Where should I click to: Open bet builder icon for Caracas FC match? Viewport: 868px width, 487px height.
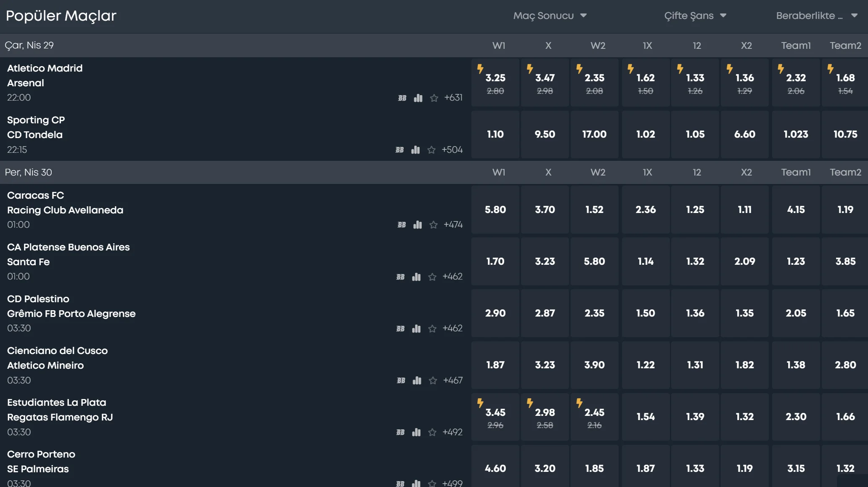(x=402, y=225)
